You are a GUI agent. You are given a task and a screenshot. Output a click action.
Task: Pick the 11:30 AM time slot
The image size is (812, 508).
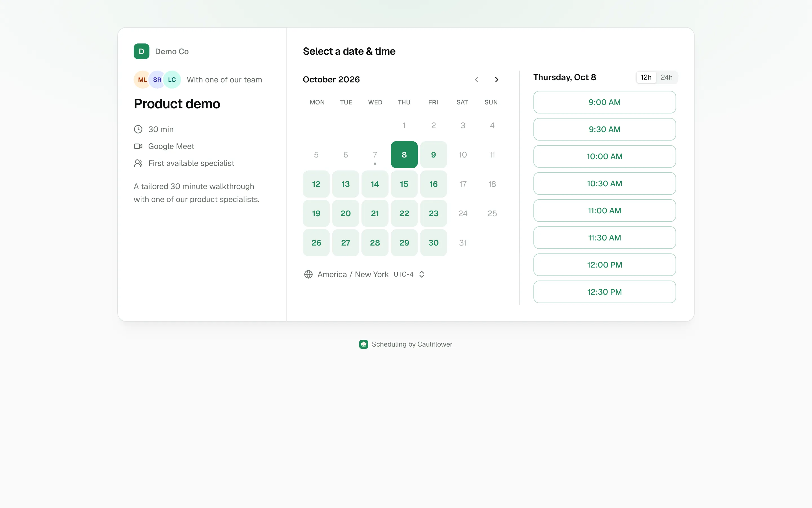604,238
